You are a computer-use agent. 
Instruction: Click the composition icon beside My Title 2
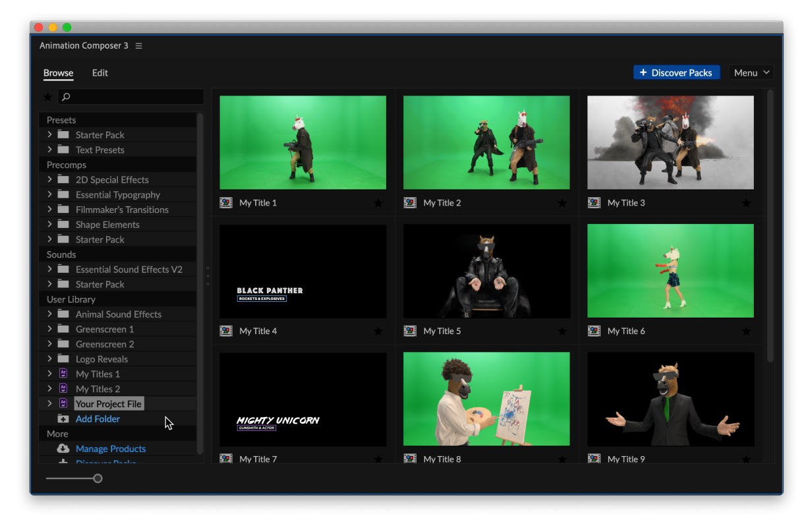point(410,203)
